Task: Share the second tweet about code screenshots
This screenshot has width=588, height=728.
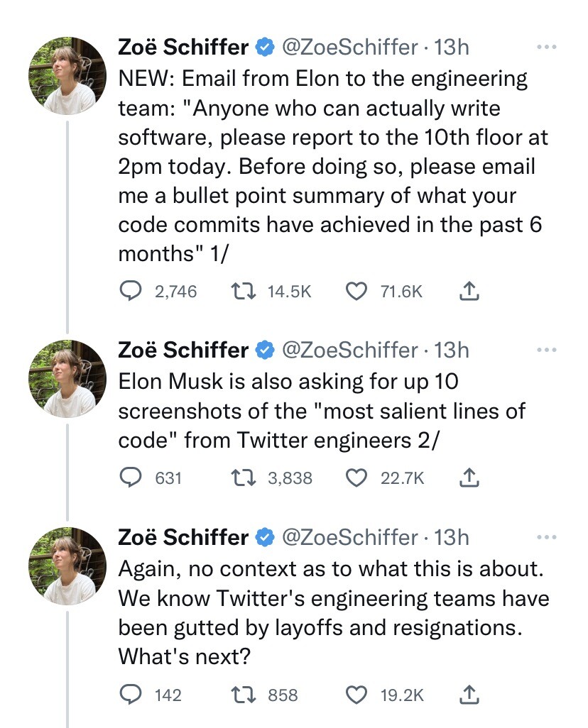Action: click(469, 478)
